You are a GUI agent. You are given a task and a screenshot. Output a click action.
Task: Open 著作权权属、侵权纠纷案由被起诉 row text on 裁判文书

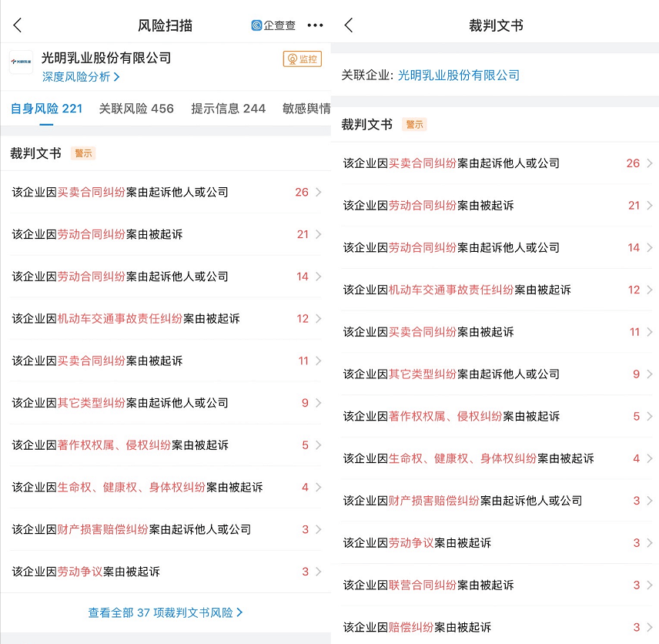pos(451,416)
